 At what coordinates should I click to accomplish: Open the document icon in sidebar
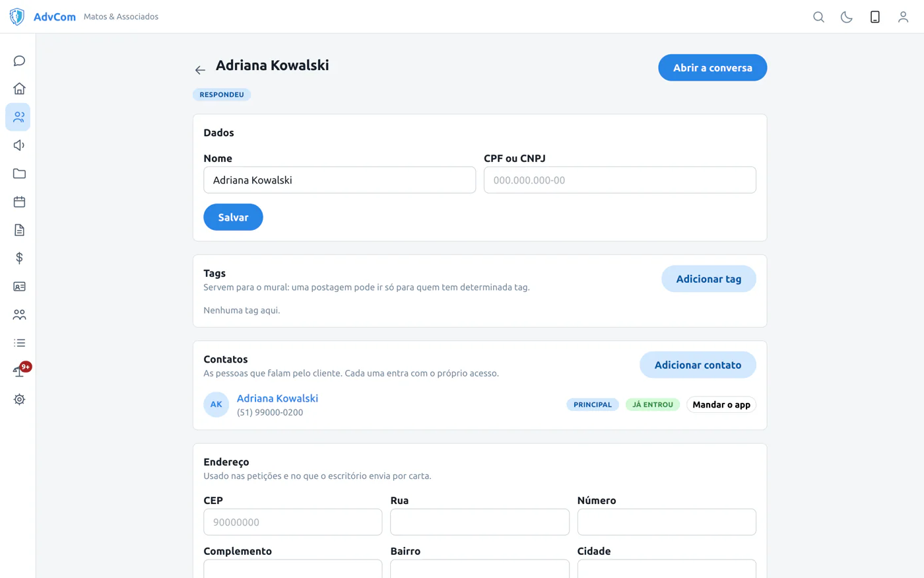(x=19, y=230)
